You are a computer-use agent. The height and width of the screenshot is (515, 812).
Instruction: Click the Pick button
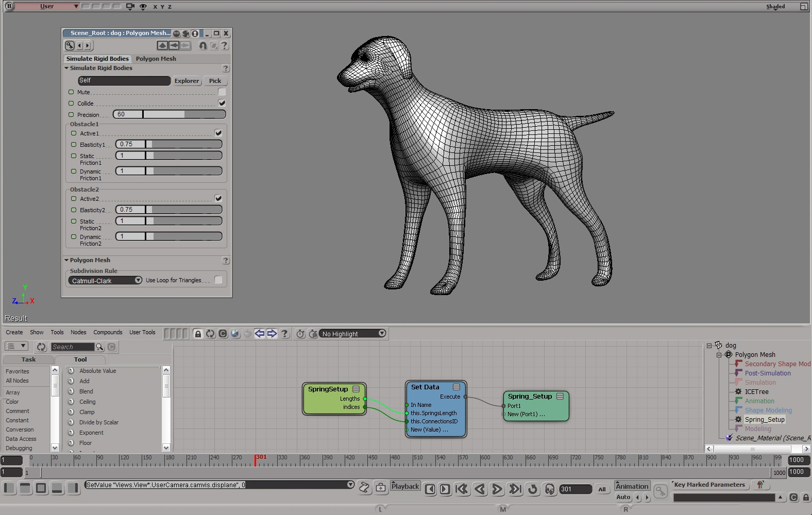(215, 81)
